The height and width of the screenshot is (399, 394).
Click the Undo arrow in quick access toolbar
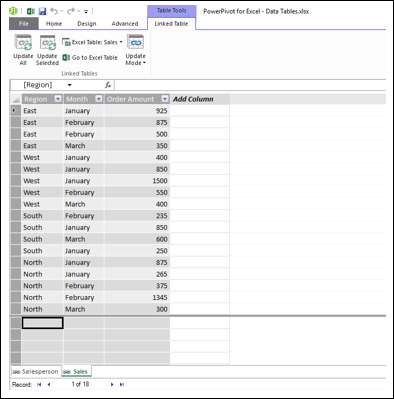tap(54, 12)
